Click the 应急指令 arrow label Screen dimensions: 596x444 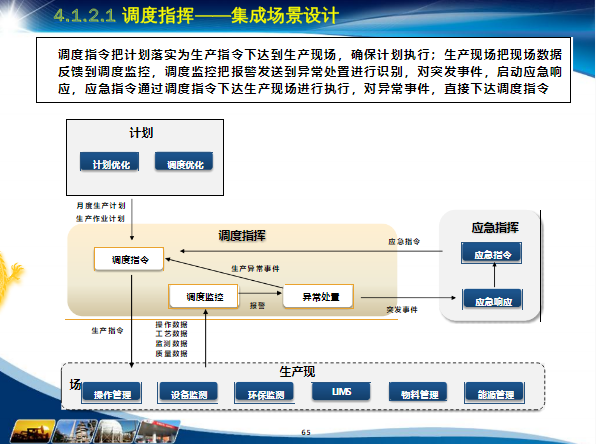point(404,241)
